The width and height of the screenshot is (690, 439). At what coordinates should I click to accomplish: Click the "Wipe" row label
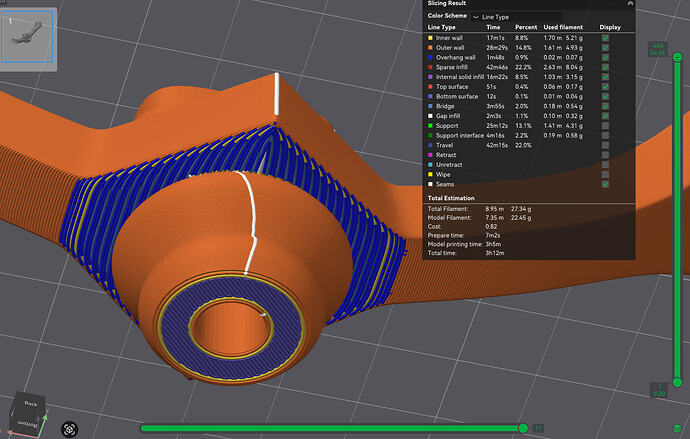[443, 174]
